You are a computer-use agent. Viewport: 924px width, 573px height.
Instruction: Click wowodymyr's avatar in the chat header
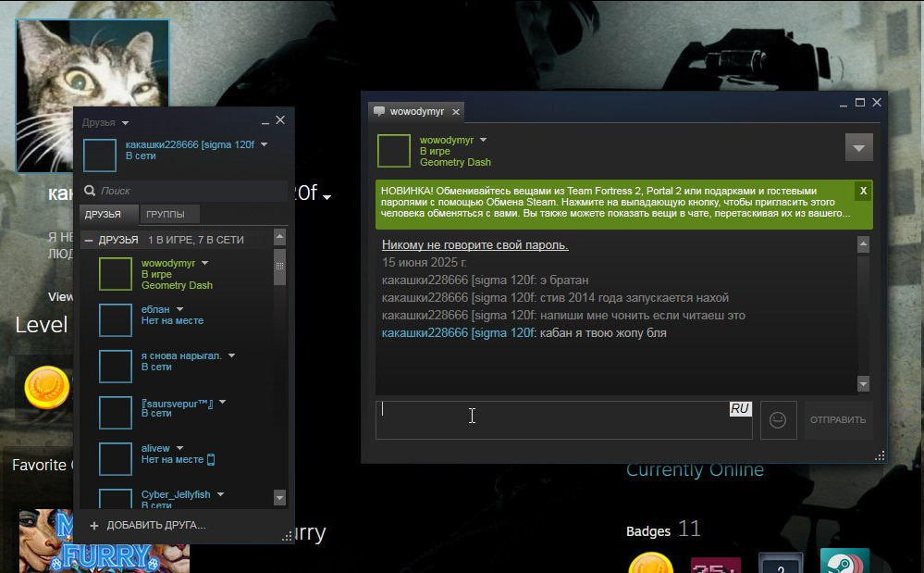[393, 151]
